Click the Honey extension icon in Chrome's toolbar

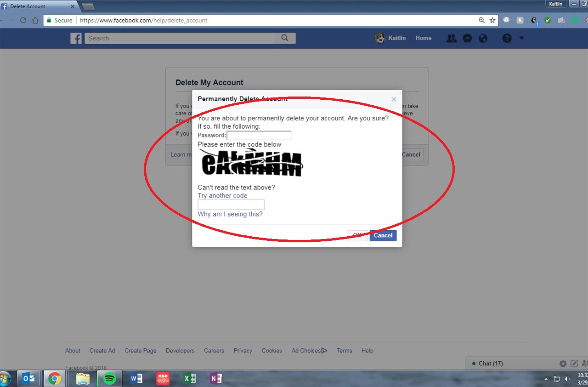point(520,20)
